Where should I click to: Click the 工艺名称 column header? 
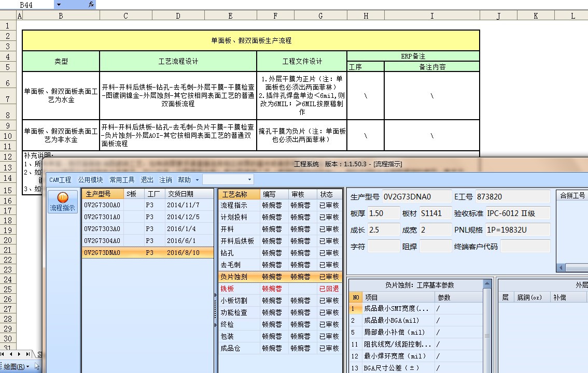pyautogui.click(x=239, y=194)
